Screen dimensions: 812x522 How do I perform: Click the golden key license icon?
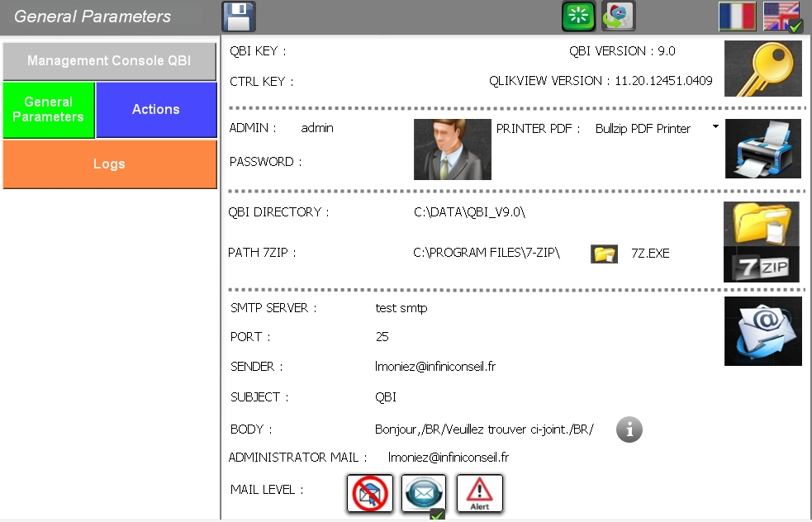[x=762, y=69]
